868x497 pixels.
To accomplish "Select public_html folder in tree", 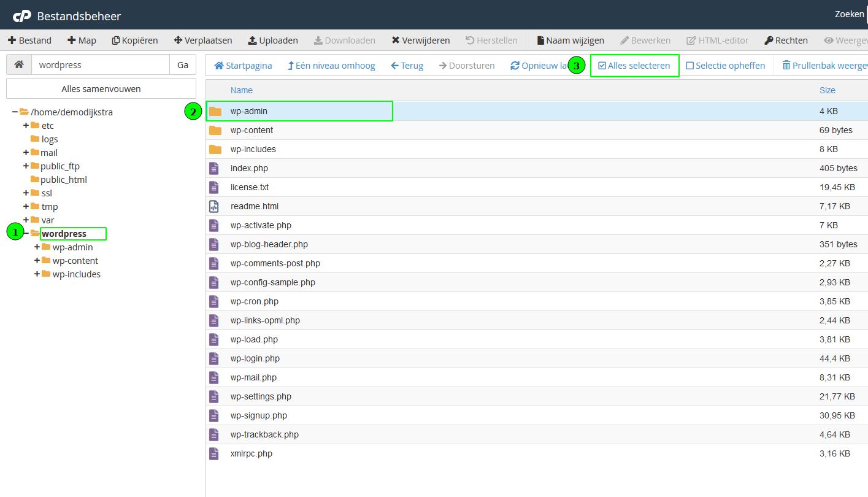I will [64, 179].
